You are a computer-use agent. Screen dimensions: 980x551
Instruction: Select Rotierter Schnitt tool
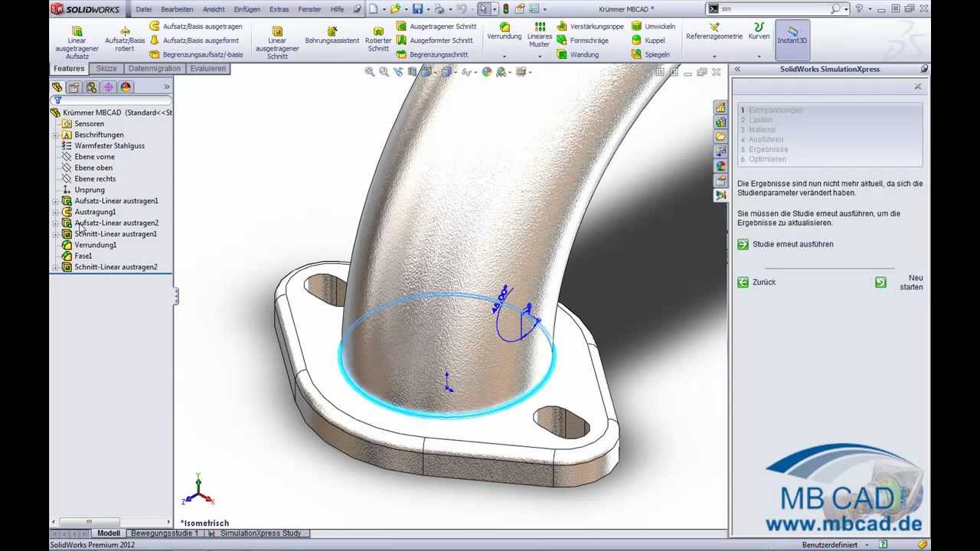pos(378,40)
